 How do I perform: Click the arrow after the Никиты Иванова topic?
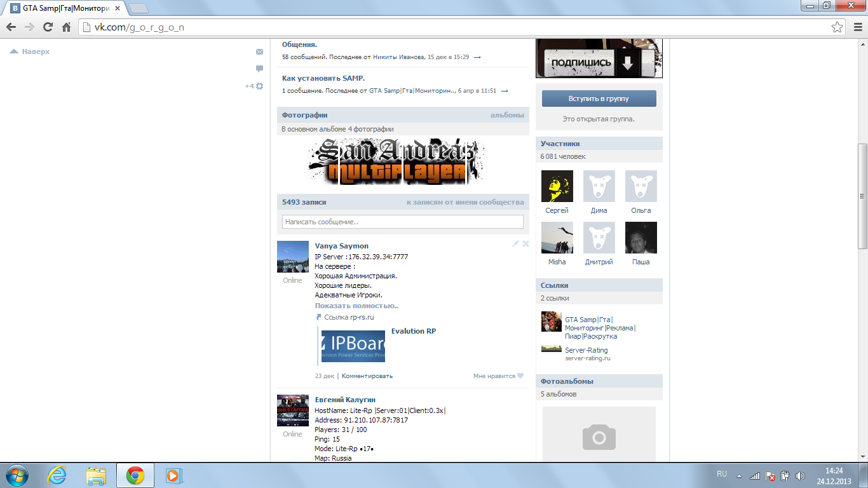[478, 57]
